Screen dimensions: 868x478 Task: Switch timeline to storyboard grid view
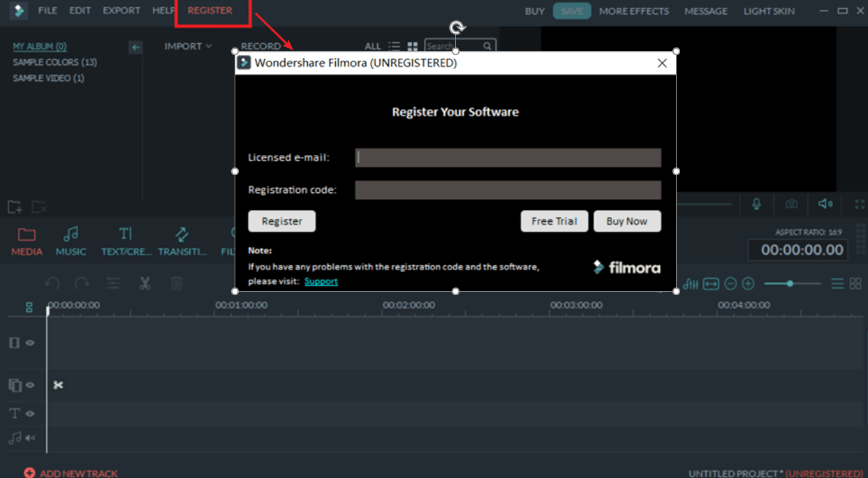[x=855, y=284]
